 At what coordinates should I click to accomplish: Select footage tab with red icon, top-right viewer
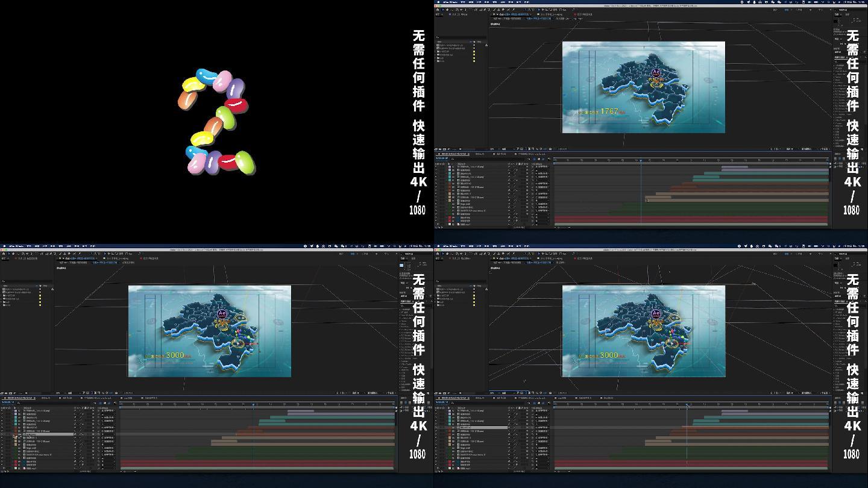[x=583, y=14]
